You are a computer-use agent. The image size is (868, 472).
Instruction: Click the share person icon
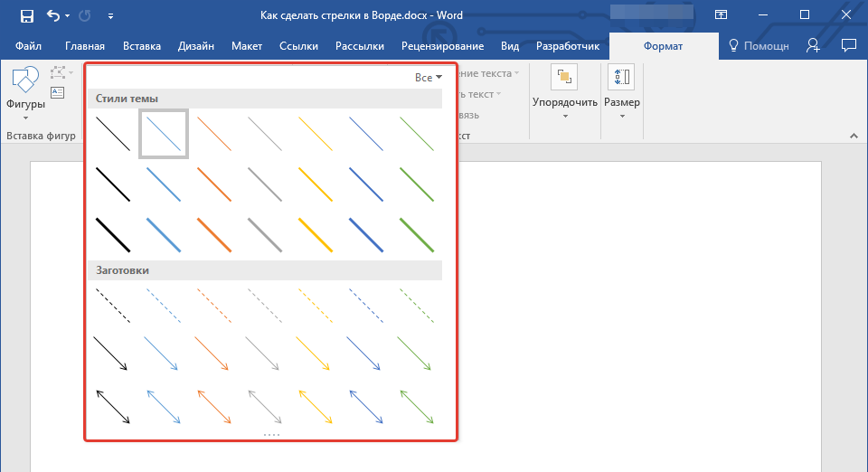click(x=814, y=45)
